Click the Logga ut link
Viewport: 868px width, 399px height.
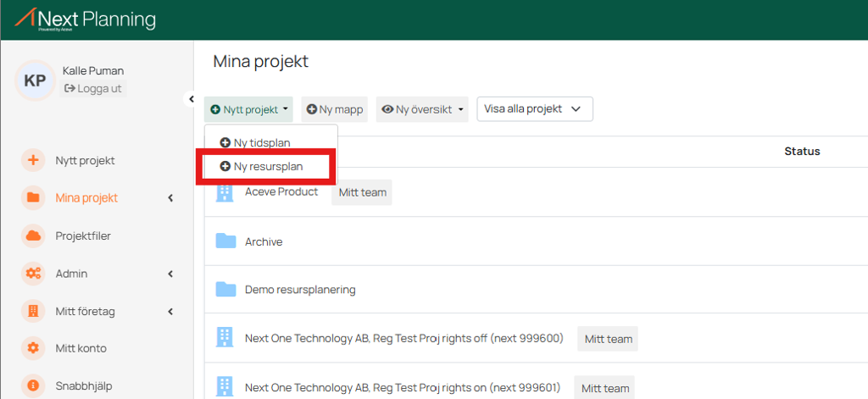click(93, 88)
